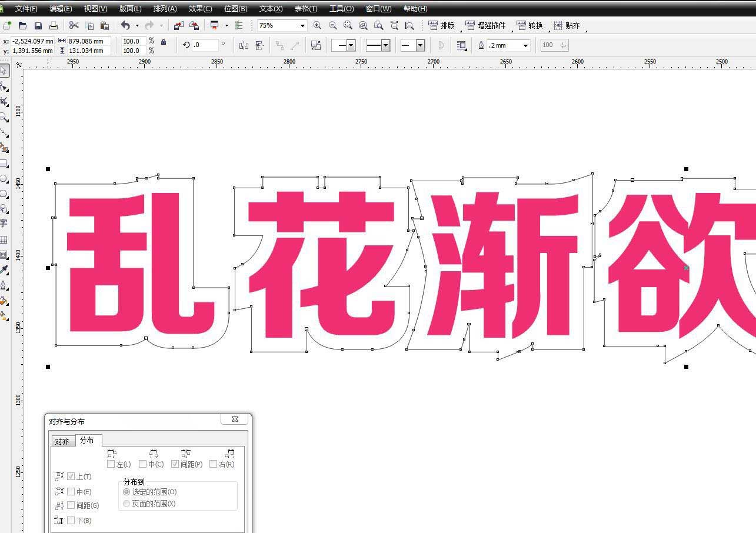Enable the 中(E) distribute checkbox
The height and width of the screenshot is (533, 756).
71,491
